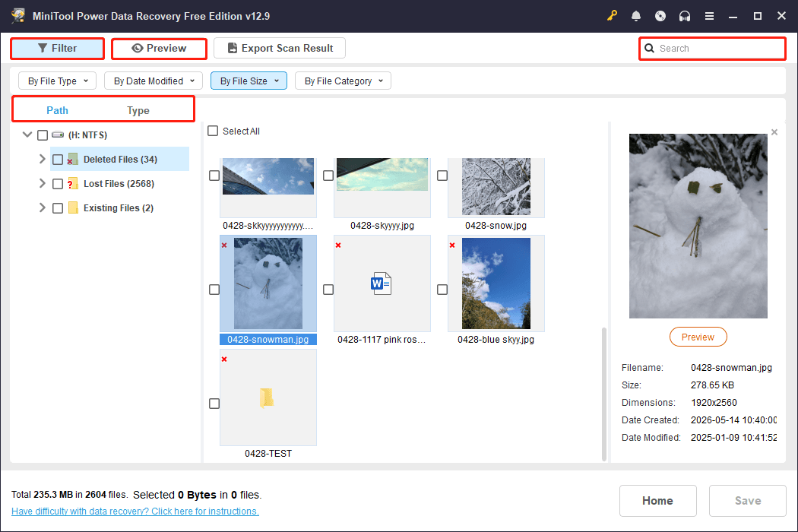
Task: Click the H: NTFS drive icon
Action: point(58,135)
